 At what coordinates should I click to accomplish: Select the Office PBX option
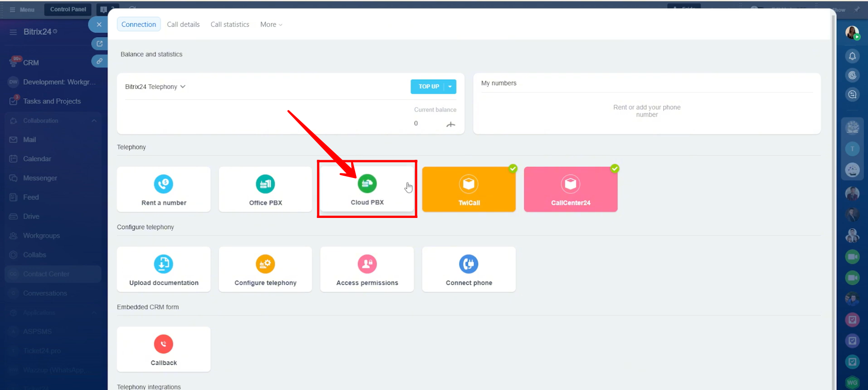click(x=265, y=189)
